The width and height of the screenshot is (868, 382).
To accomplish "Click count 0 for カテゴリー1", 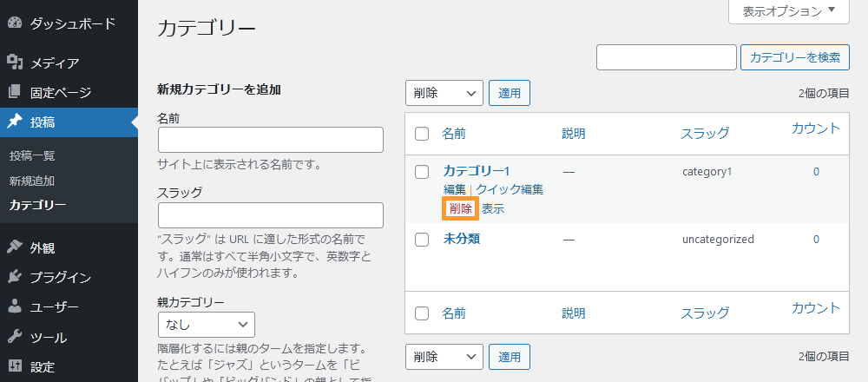I will 816,172.
